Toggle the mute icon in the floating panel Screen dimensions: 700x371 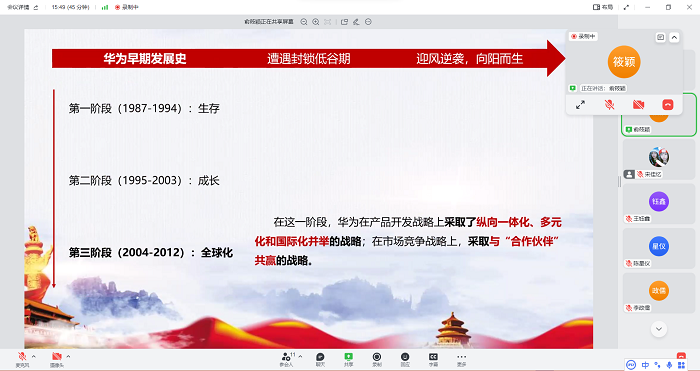(x=609, y=105)
